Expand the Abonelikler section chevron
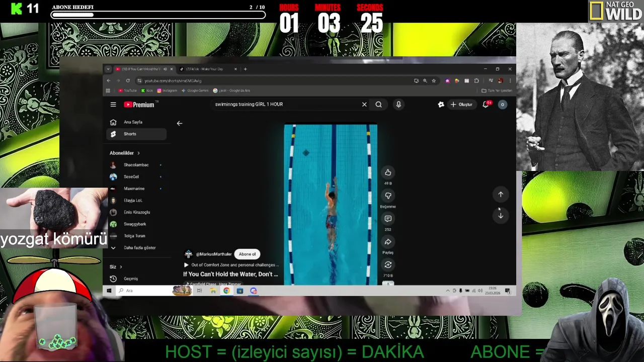Viewport: 644px width, 362px height. click(138, 153)
